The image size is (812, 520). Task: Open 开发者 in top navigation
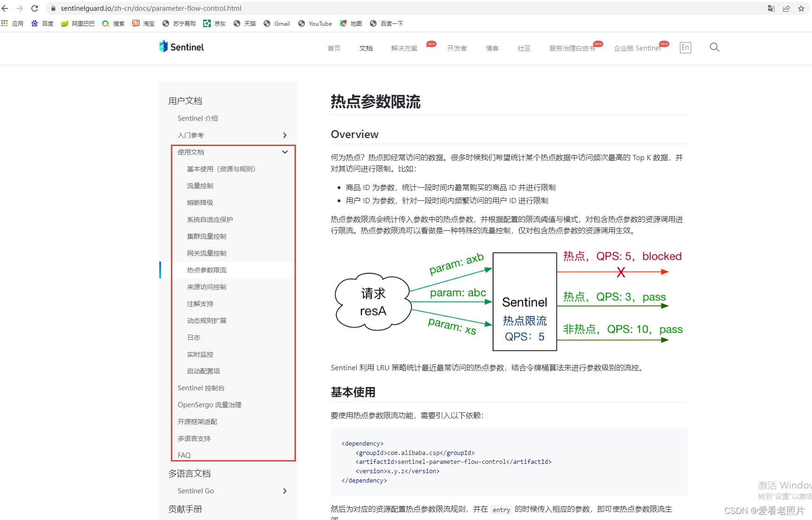point(457,48)
